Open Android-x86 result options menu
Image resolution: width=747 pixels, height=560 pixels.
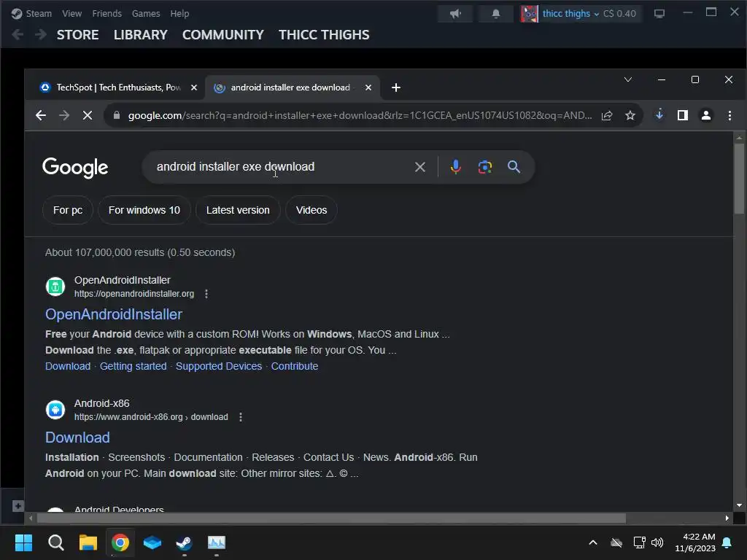(241, 417)
